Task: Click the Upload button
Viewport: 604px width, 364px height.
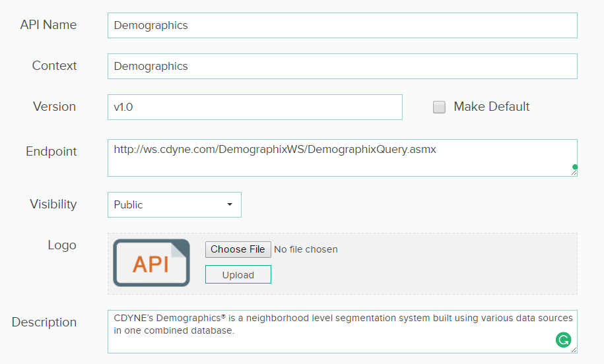Action: (238, 274)
